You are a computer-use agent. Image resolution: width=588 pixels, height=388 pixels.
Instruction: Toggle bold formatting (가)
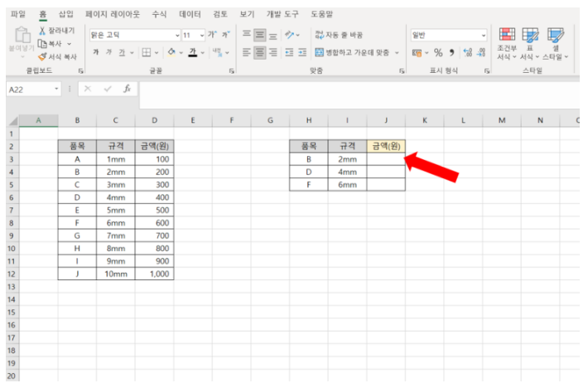(96, 52)
